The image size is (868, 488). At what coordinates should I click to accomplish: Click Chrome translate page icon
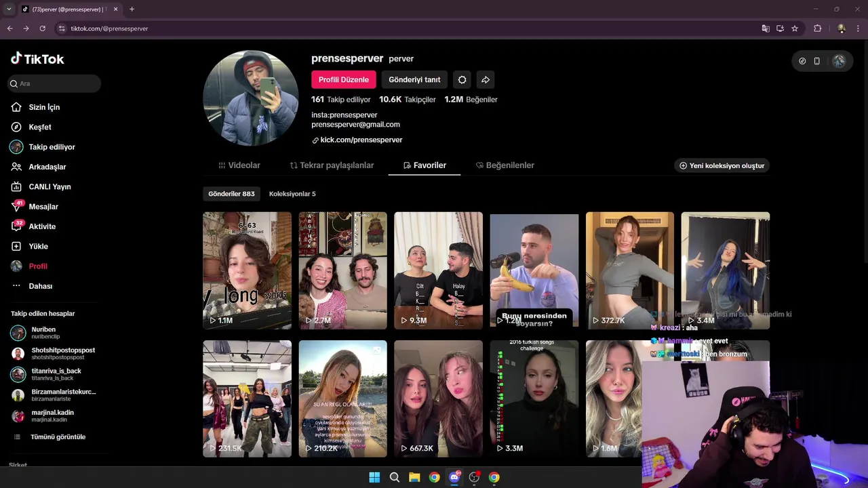(766, 28)
